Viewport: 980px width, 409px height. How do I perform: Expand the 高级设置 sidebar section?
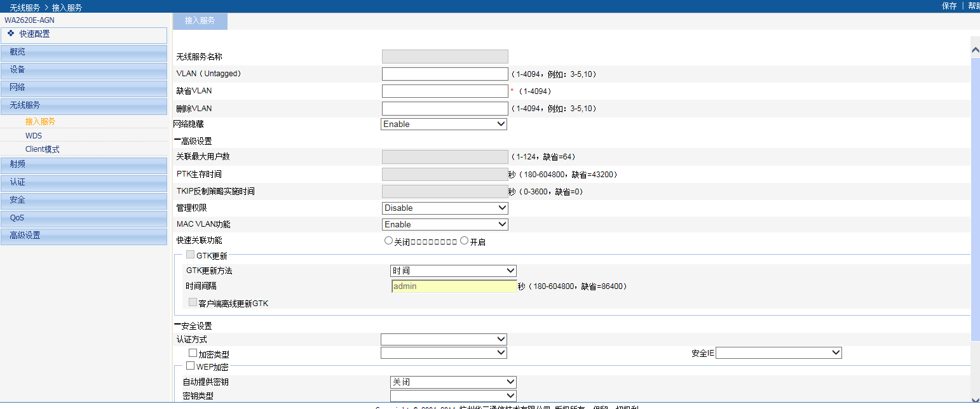(84, 236)
